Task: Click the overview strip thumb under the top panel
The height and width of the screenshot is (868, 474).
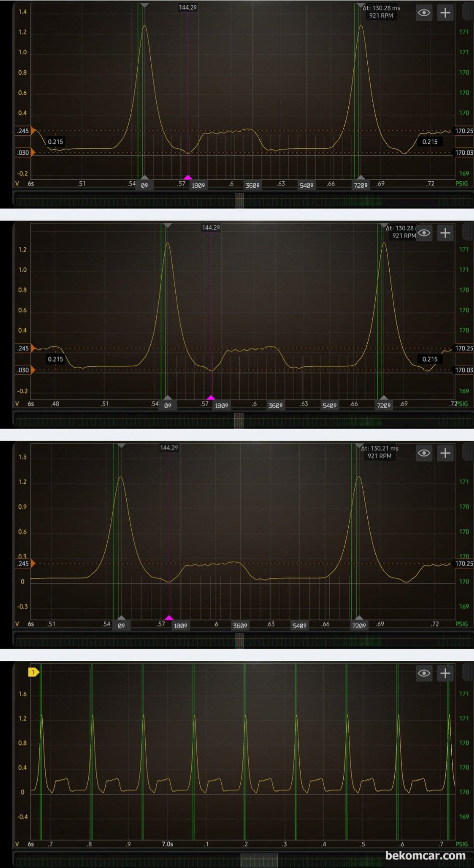Action: coord(239,200)
